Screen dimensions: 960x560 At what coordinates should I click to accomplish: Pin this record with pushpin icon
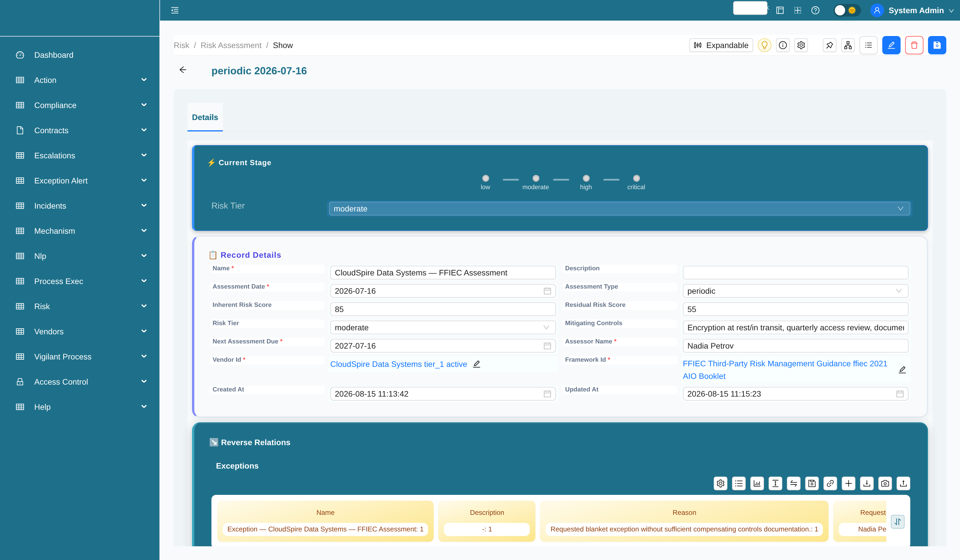[x=829, y=45]
